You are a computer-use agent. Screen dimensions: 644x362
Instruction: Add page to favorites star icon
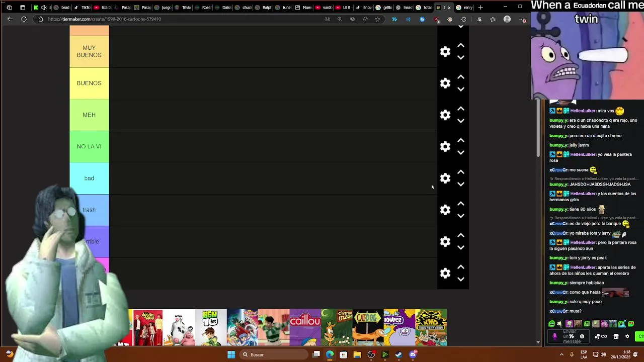tap(377, 19)
